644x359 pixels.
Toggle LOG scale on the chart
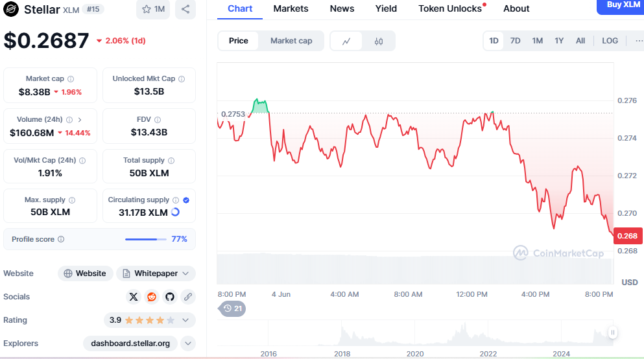[610, 41]
